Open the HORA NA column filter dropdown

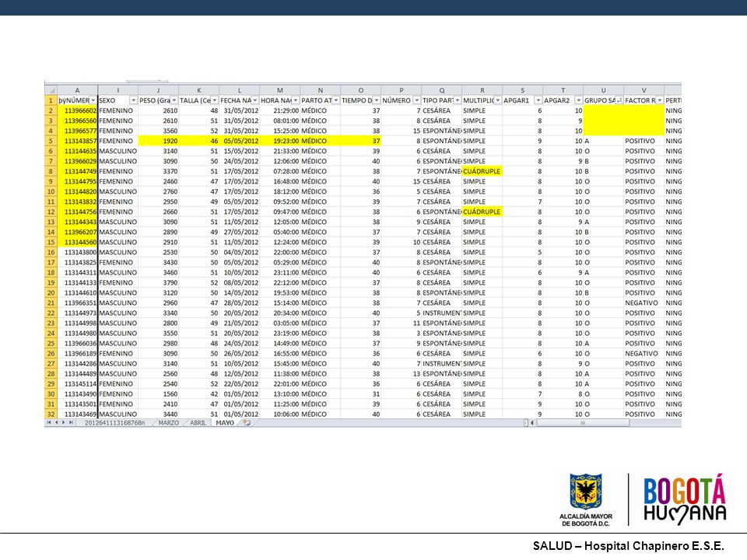tap(296, 100)
